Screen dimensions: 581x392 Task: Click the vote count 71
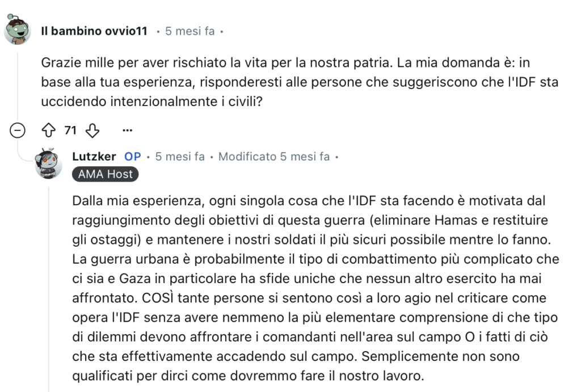tap(70, 130)
